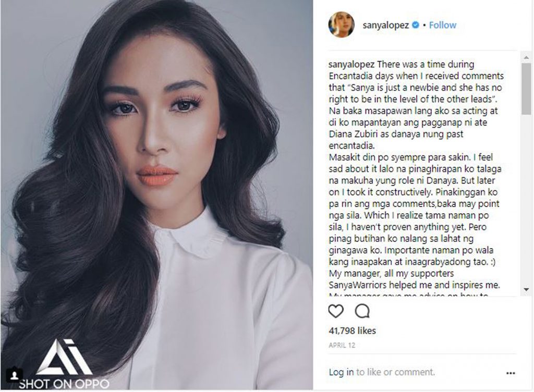Open the comment speech bubble icon

362,311
